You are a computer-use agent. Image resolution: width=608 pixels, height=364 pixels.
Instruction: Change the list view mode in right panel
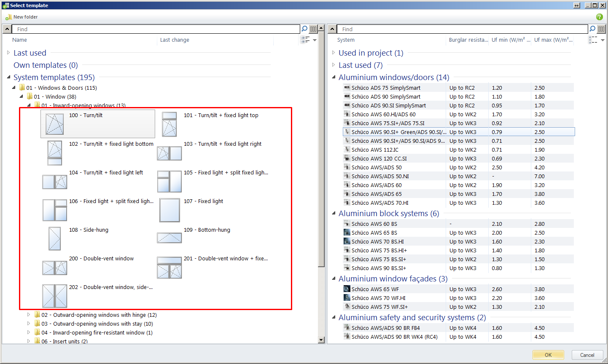(594, 40)
